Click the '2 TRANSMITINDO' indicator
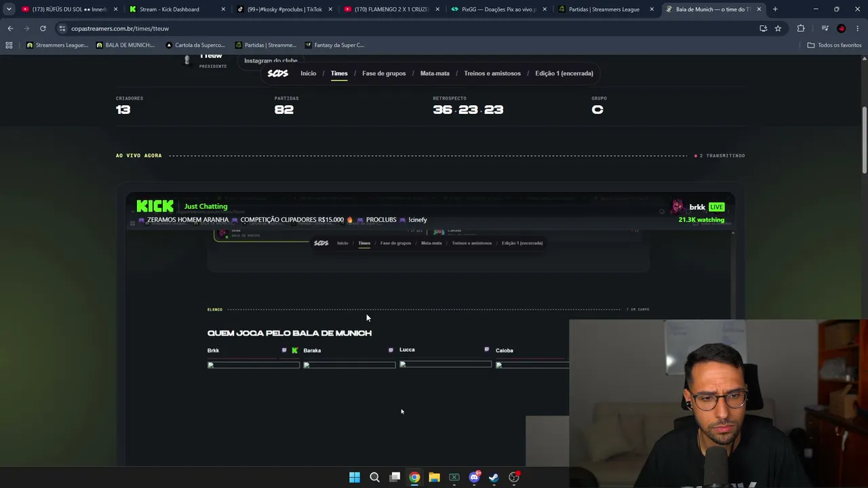868x488 pixels. (x=719, y=156)
